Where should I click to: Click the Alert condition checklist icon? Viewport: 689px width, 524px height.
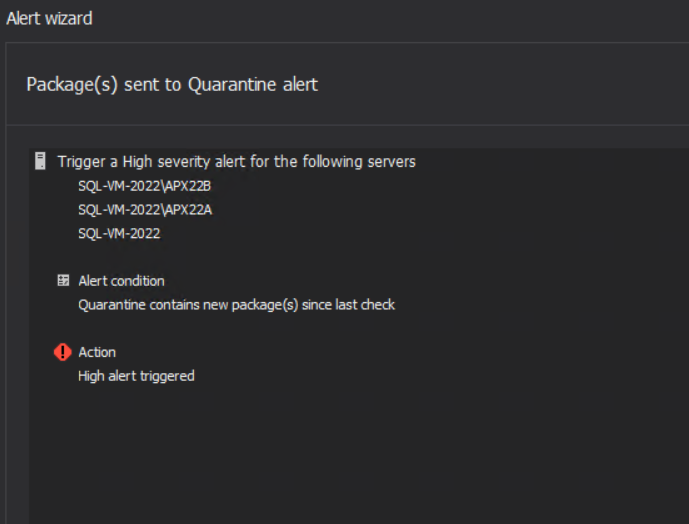tap(63, 280)
